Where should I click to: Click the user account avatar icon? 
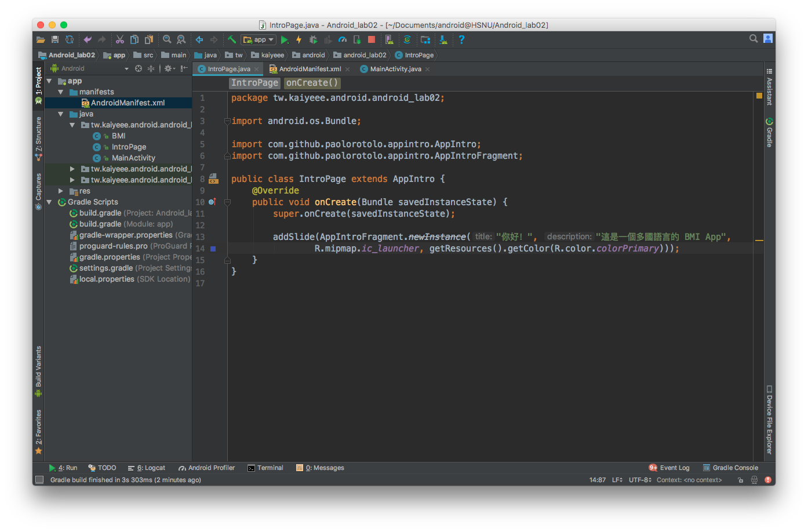(x=768, y=39)
